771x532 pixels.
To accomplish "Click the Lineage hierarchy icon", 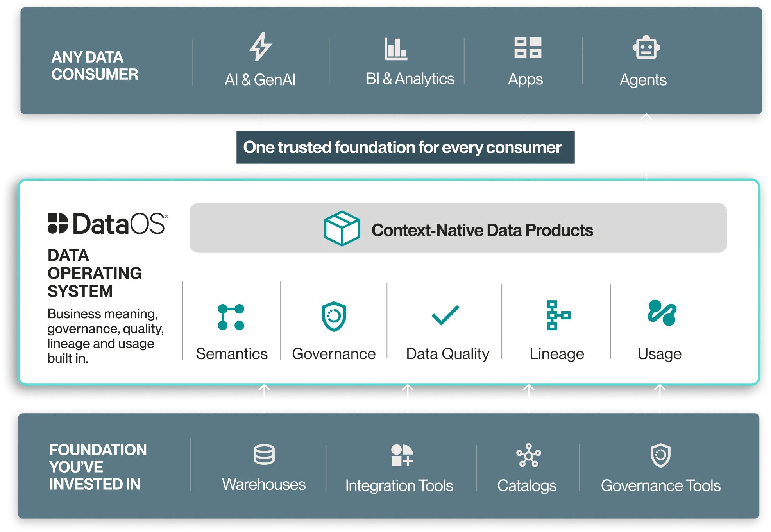I will 558,315.
